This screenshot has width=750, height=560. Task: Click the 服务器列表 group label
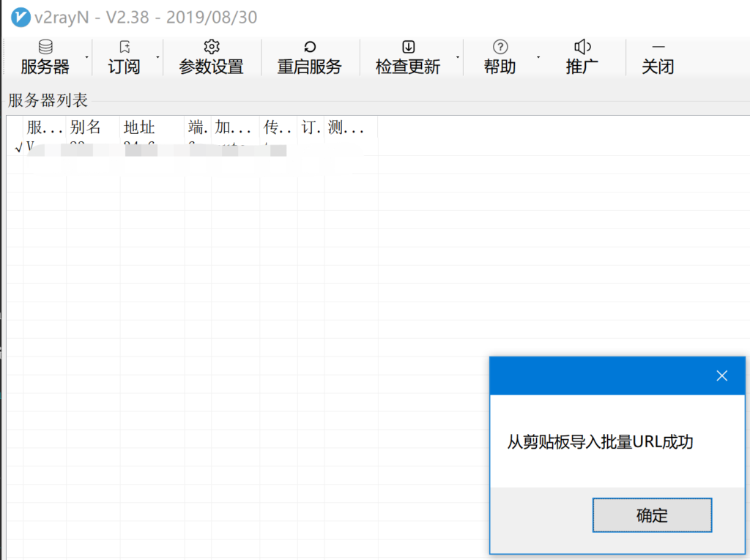coord(48,100)
